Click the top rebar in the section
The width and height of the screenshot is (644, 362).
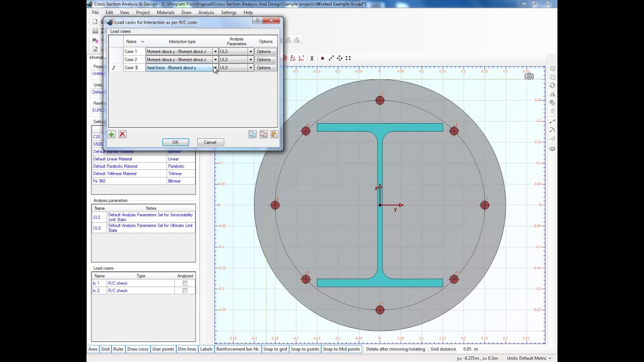(x=380, y=101)
